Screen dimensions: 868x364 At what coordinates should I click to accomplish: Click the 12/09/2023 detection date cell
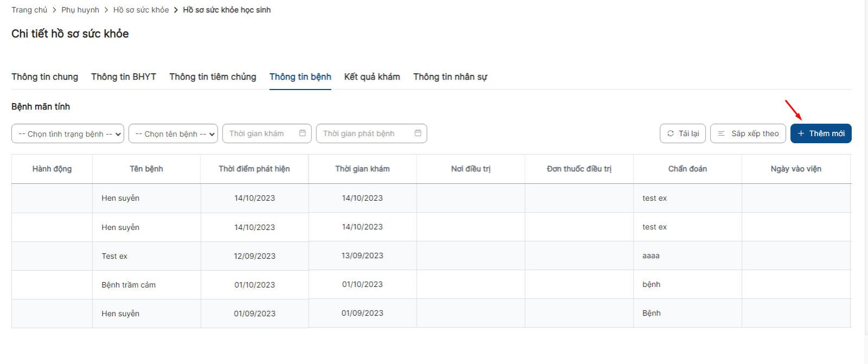tap(254, 256)
